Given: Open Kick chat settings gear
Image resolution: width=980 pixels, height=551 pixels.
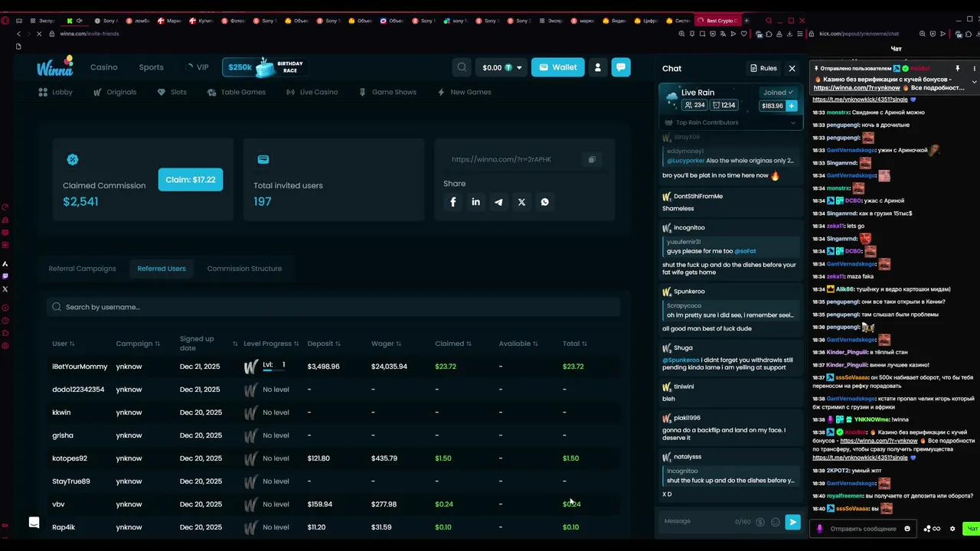Looking at the screenshot, I should click(952, 529).
